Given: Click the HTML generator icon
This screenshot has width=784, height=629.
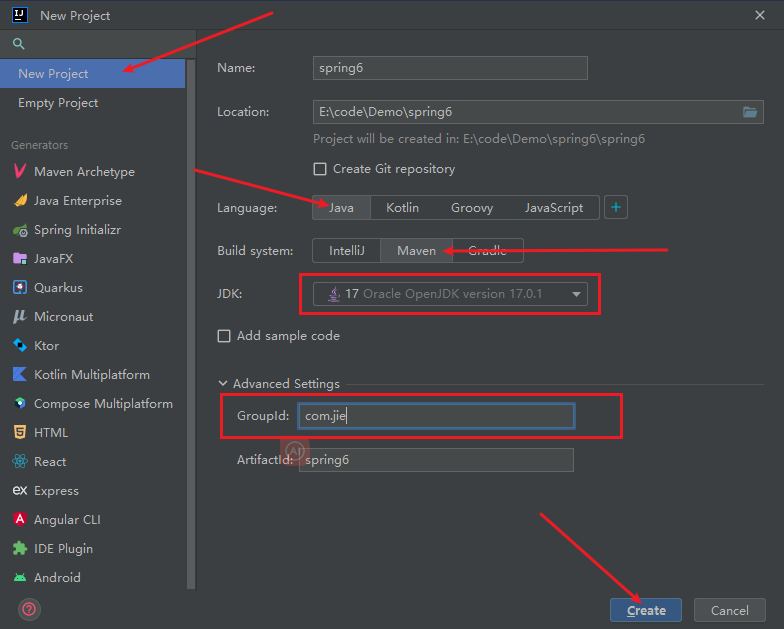Looking at the screenshot, I should tap(20, 432).
